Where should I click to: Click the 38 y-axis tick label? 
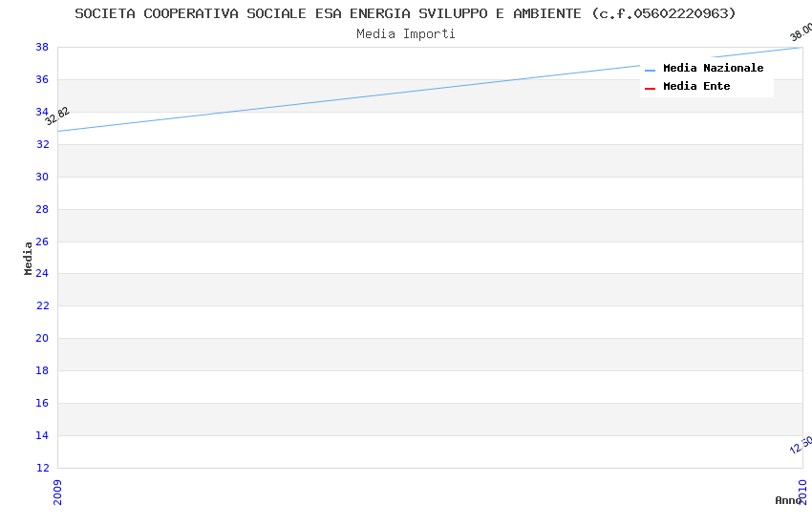42,48
